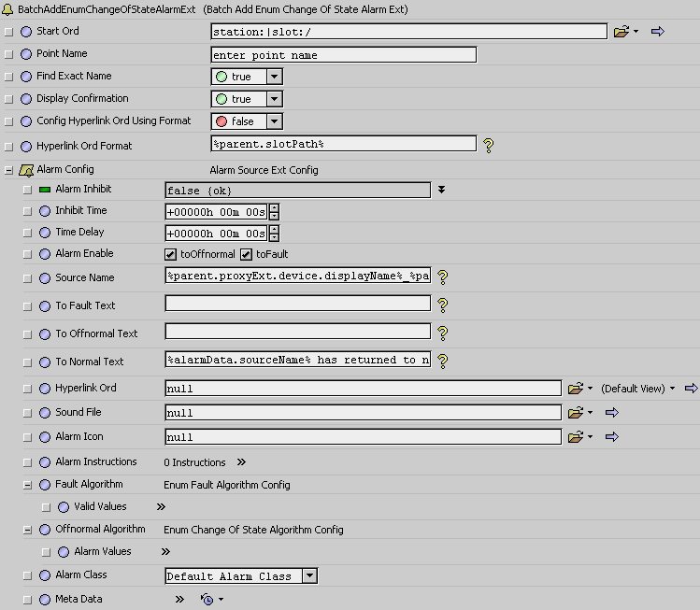Expand the Alarm Instructions chevrons
Screen dimensions: 700x610
coord(241,462)
